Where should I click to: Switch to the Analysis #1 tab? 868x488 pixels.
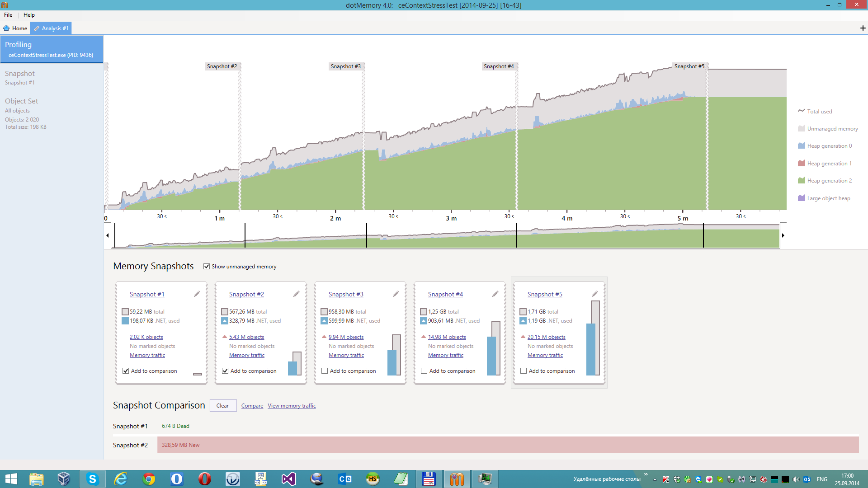(51, 28)
